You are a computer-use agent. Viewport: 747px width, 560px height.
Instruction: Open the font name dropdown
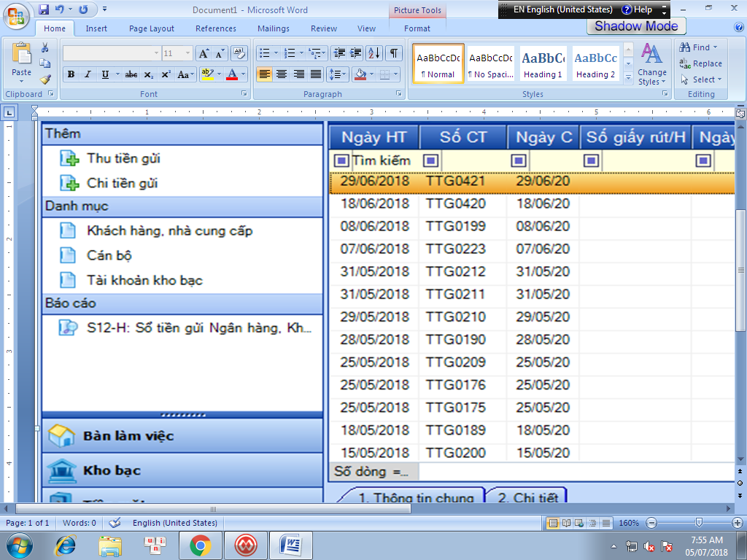(156, 53)
